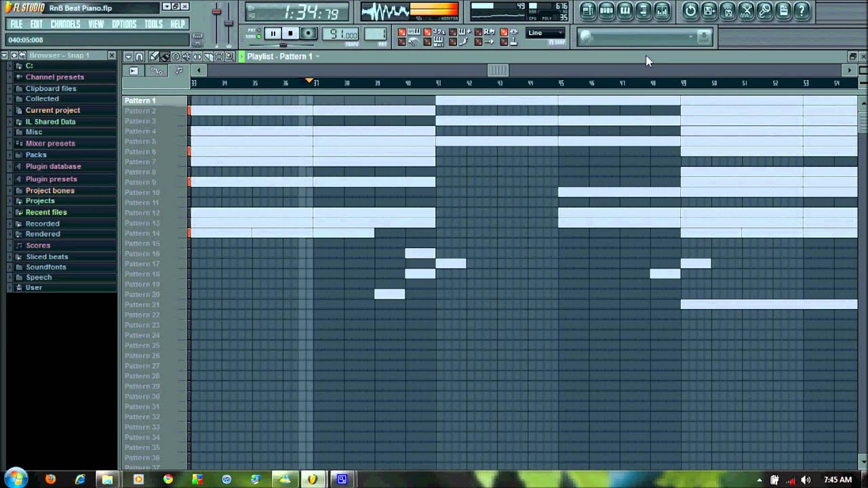Click the Save floppy disk icon

click(x=728, y=10)
